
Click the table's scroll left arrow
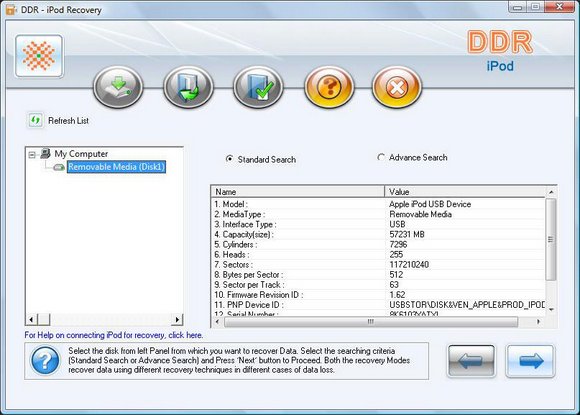coord(217,322)
